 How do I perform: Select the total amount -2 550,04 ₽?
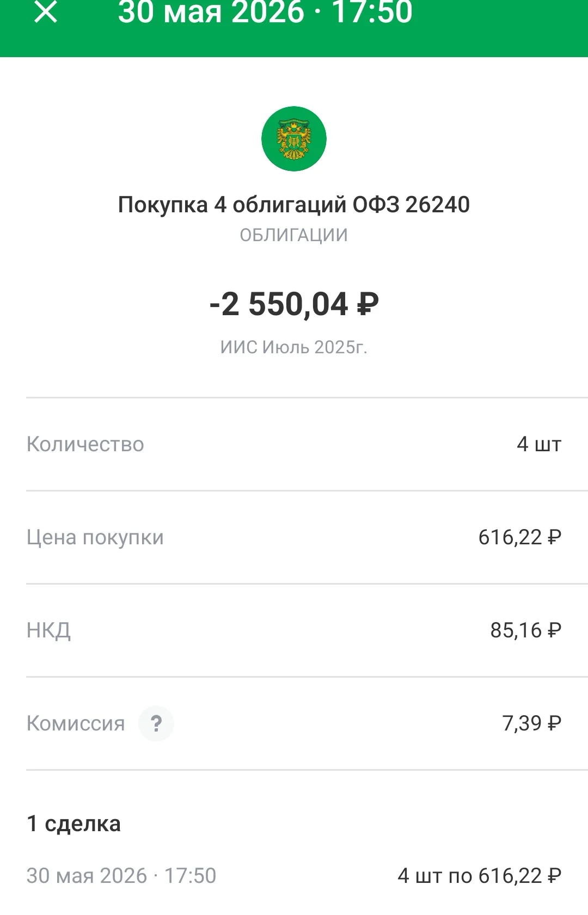(x=294, y=304)
